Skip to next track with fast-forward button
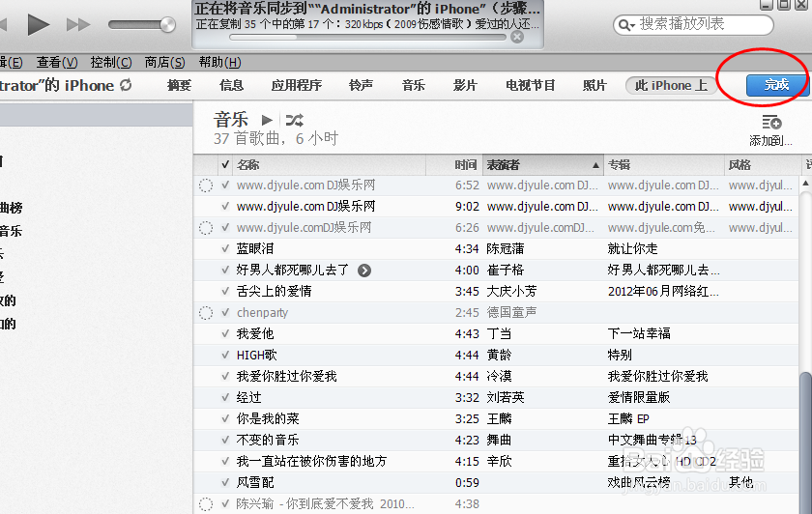Image resolution: width=812 pixels, height=514 pixels. [78, 24]
